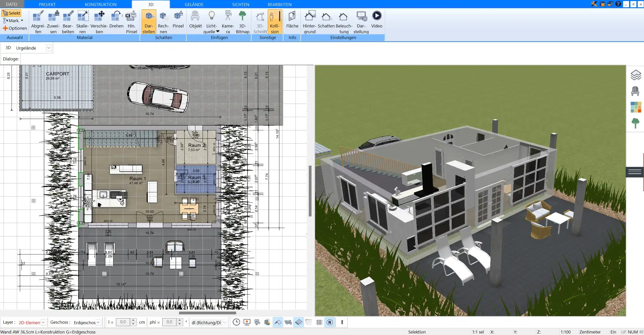The height and width of the screenshot is (335, 644).
Task: Open Schatten settings in Einstellungen group
Action: tap(326, 19)
